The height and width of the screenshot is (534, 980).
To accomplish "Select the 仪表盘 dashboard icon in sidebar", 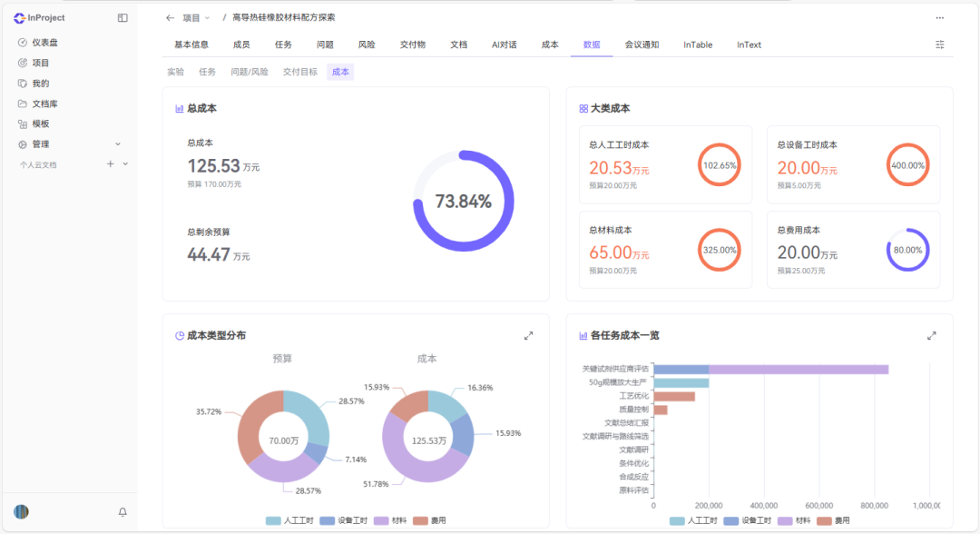I will click(x=41, y=42).
